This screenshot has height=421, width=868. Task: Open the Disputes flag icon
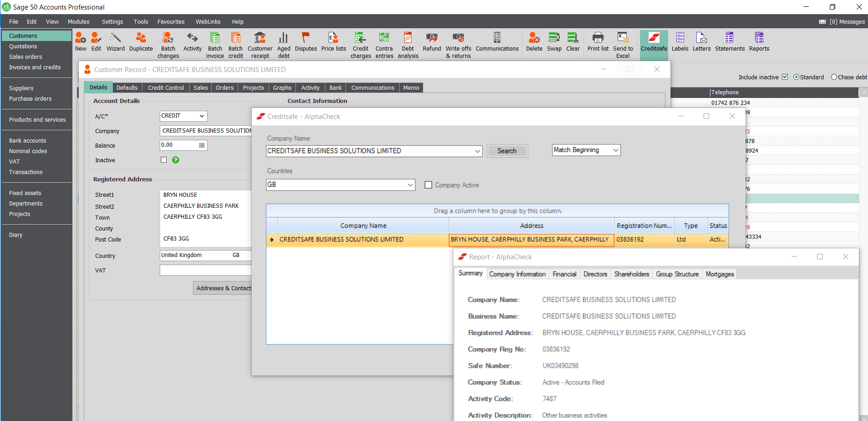pyautogui.click(x=306, y=41)
